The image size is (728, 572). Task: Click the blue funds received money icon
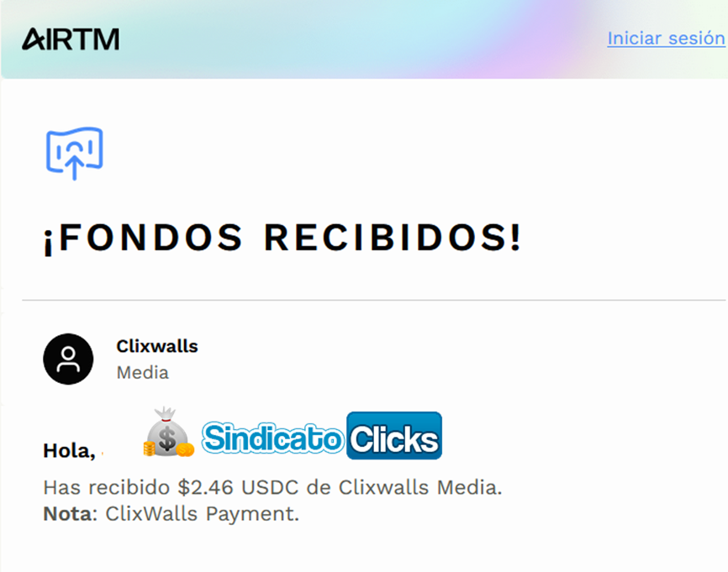(74, 153)
